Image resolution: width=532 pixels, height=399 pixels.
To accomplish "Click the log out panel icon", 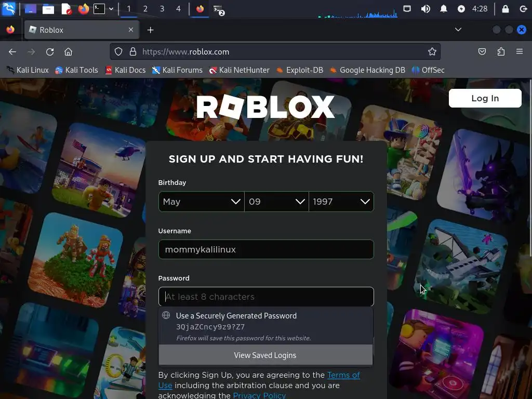I will click(x=523, y=9).
